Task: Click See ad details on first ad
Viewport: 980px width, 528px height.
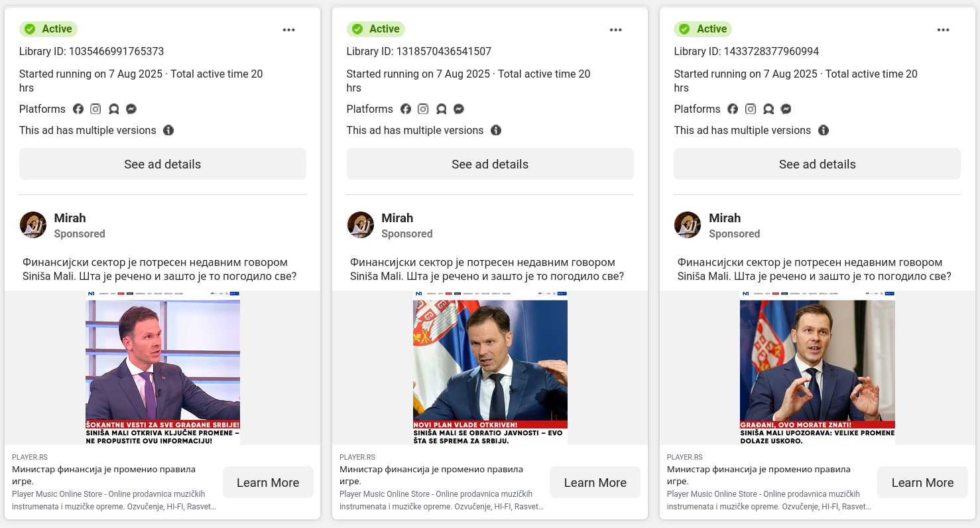Action: coord(162,164)
